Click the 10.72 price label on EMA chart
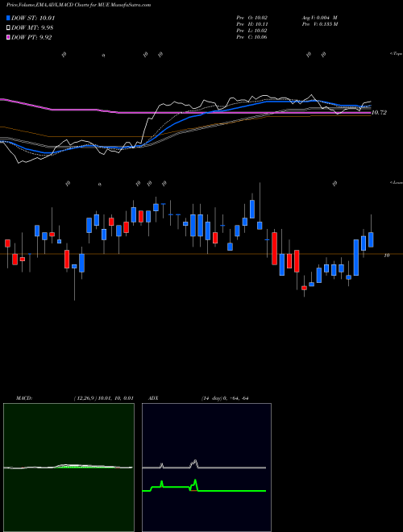403x532 pixels. (x=379, y=112)
